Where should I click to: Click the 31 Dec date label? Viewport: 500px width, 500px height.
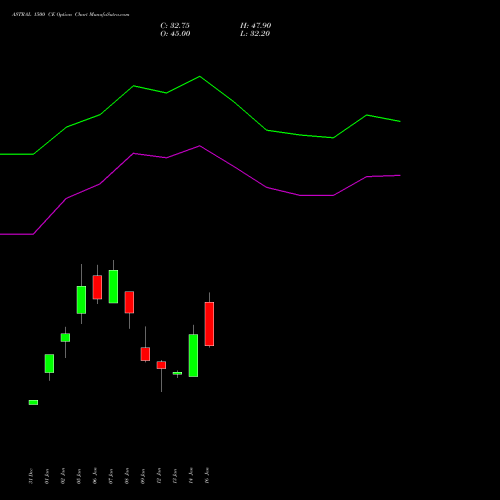pos(31,476)
